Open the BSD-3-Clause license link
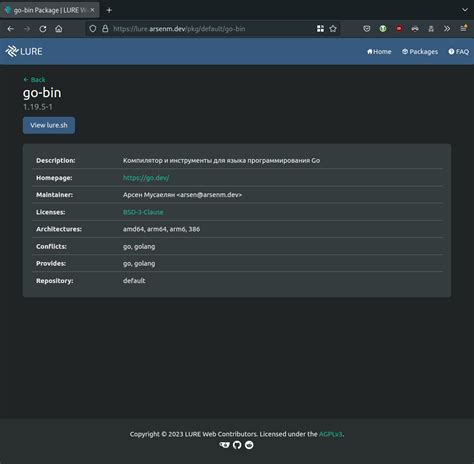 (x=143, y=212)
